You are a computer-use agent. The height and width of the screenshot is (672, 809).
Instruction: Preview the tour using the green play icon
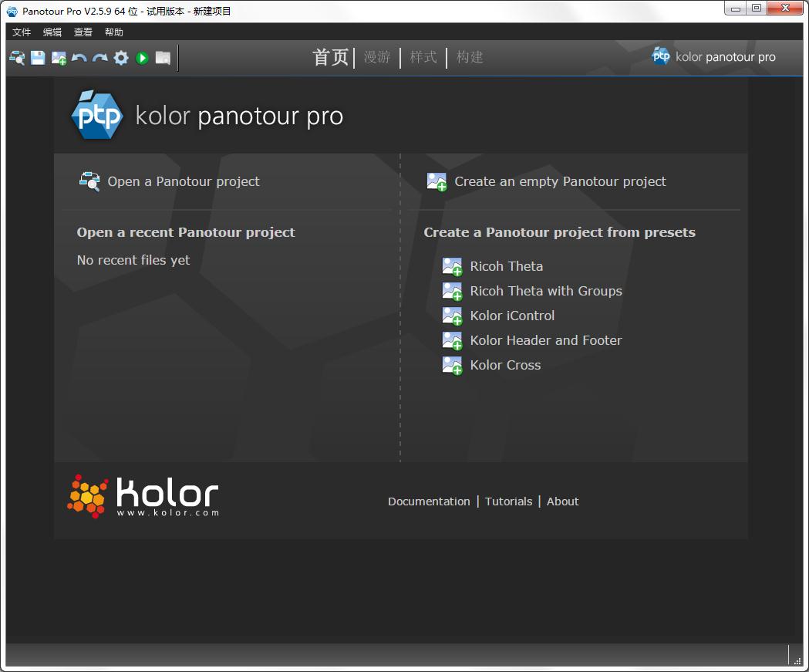coord(141,58)
